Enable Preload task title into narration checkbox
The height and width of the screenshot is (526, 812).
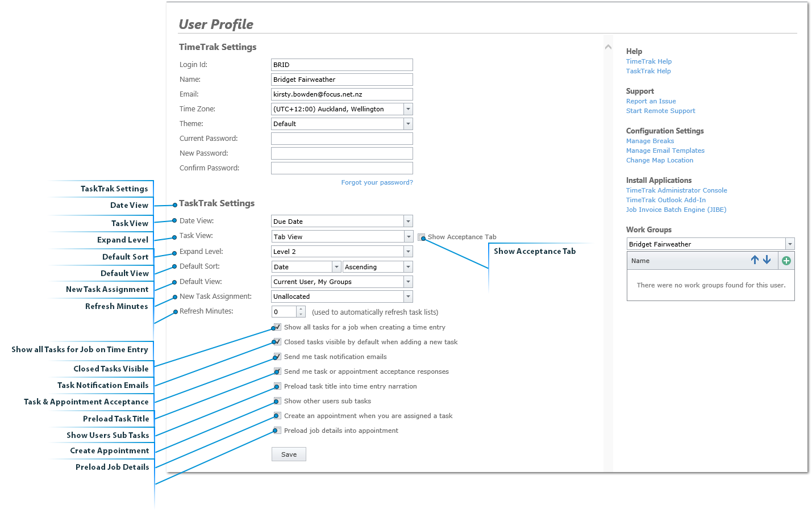tap(277, 386)
